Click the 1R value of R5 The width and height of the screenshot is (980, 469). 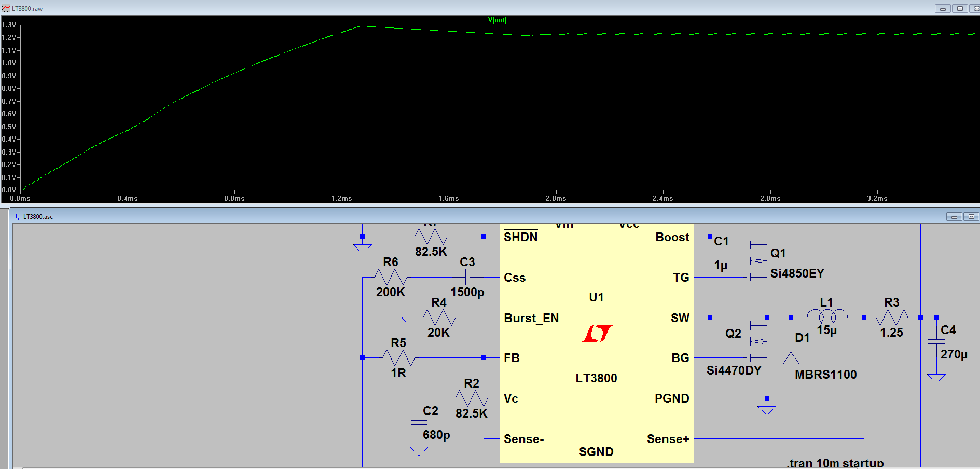[398, 373]
